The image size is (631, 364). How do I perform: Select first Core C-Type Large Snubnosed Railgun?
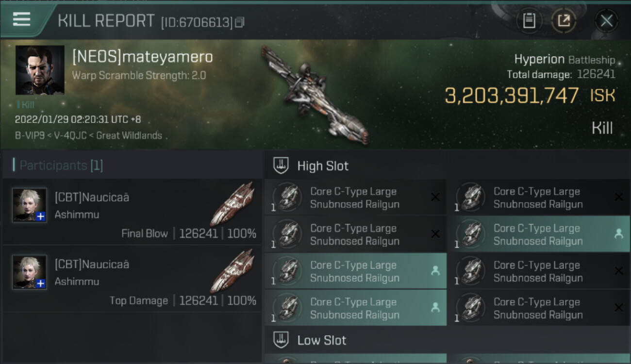coord(355,198)
